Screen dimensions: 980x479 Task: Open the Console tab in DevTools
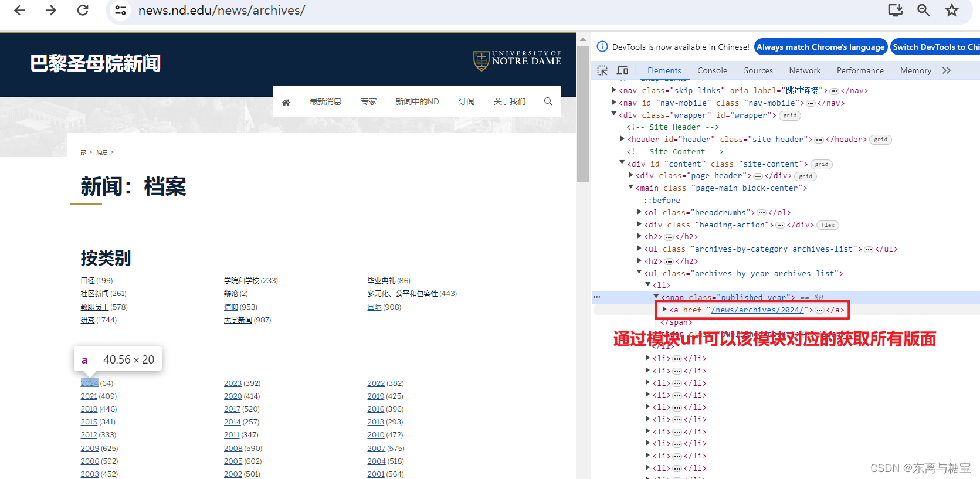[712, 70]
